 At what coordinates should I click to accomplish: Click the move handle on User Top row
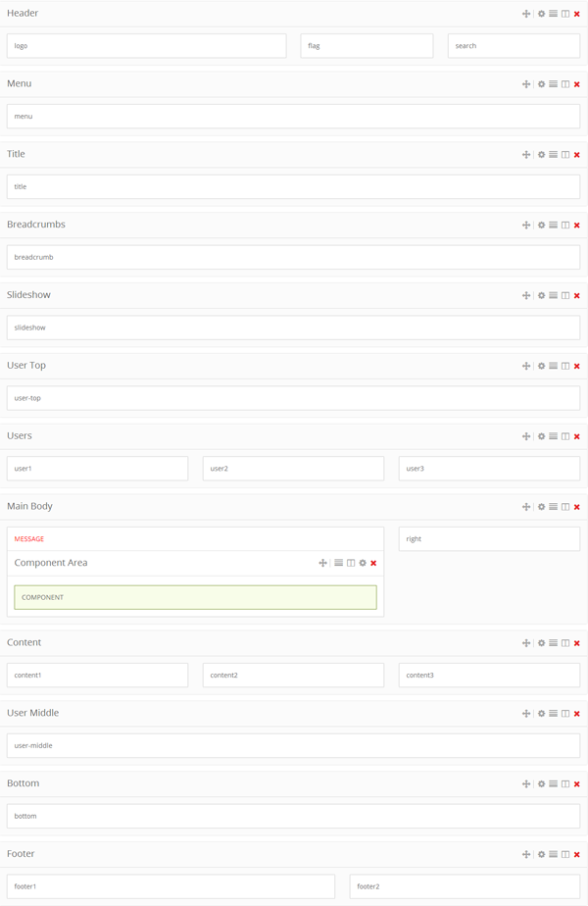tap(526, 366)
